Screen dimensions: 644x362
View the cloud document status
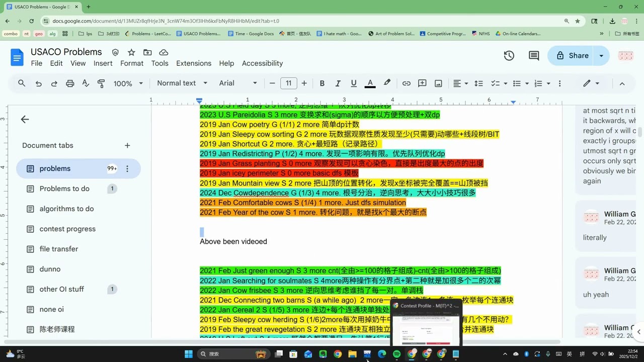point(164,52)
